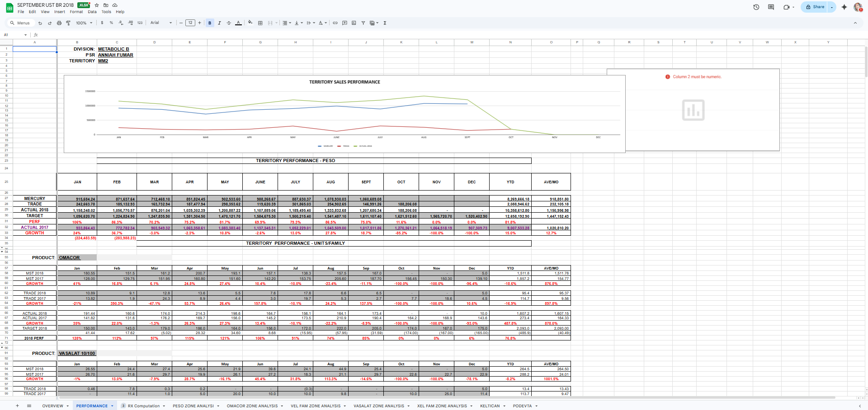Click the Create a filter funnel icon
The image size is (868, 410).
point(363,23)
